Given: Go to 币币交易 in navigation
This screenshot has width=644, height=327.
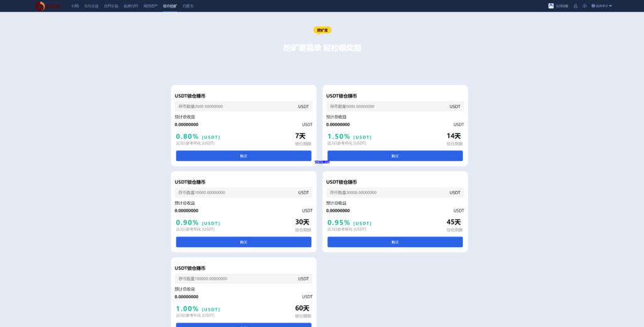Looking at the screenshot, I should click(91, 6).
